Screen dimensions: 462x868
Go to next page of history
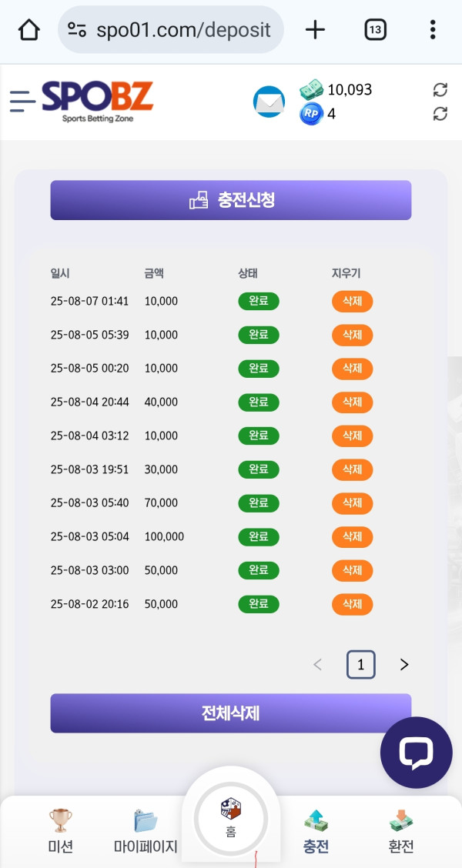pos(404,665)
